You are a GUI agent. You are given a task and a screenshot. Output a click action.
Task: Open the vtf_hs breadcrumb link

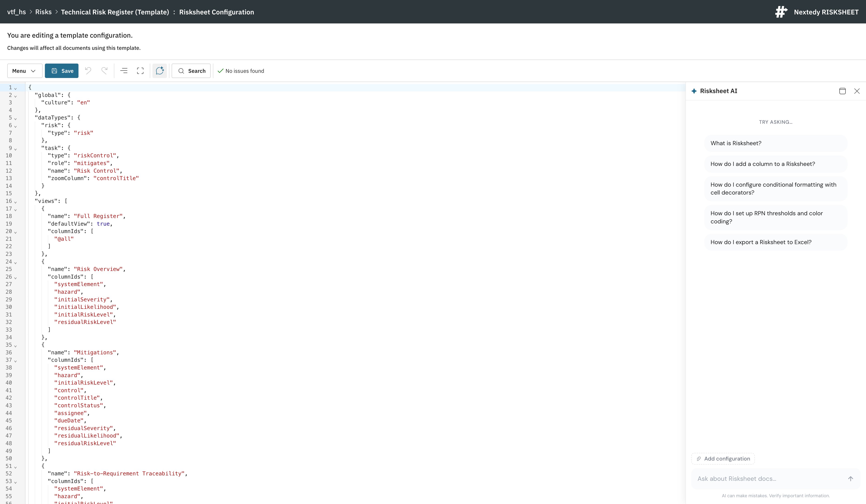[x=16, y=12]
